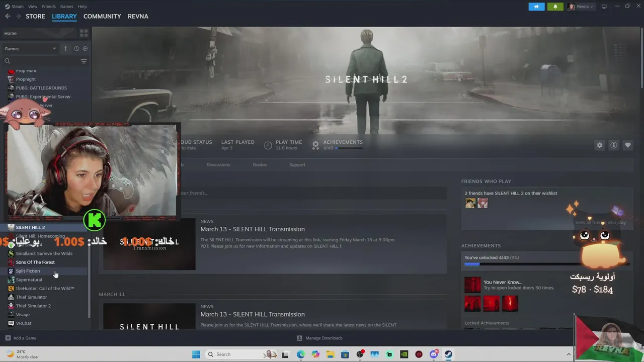Image resolution: width=644 pixels, height=362 pixels.
Task: Open Microsoft Store from the taskbar
Action: coord(345,354)
